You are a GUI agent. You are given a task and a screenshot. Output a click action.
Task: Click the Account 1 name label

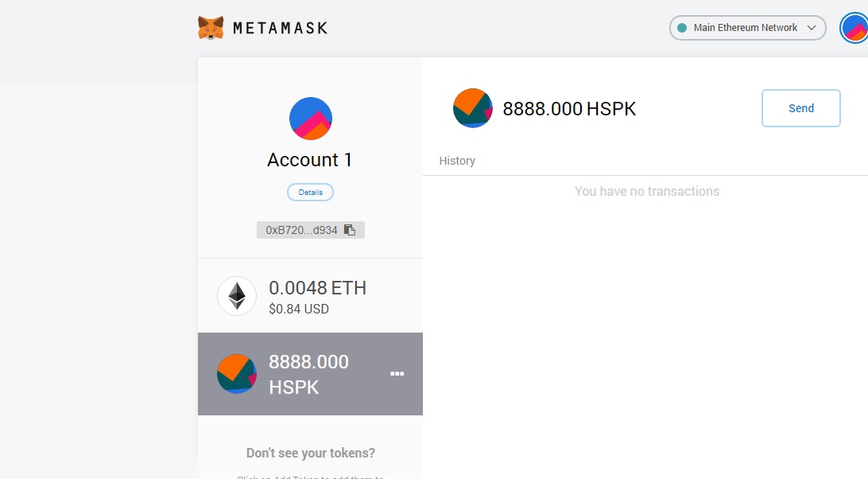(310, 160)
